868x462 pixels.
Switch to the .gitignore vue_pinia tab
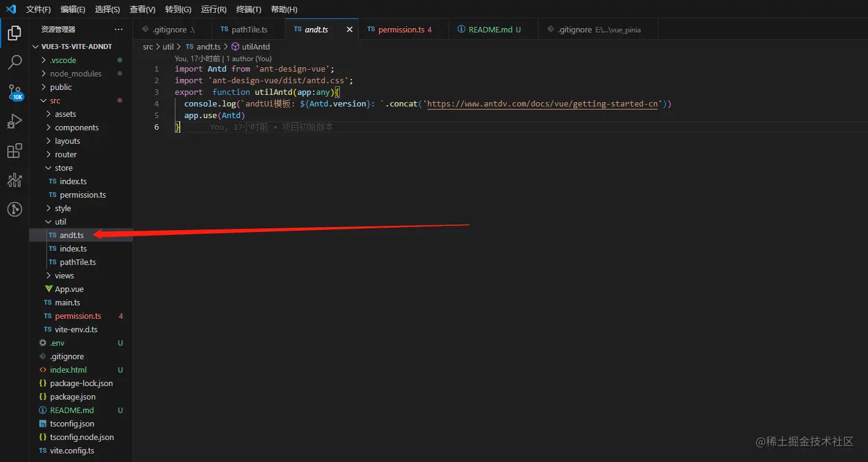(x=599, y=29)
